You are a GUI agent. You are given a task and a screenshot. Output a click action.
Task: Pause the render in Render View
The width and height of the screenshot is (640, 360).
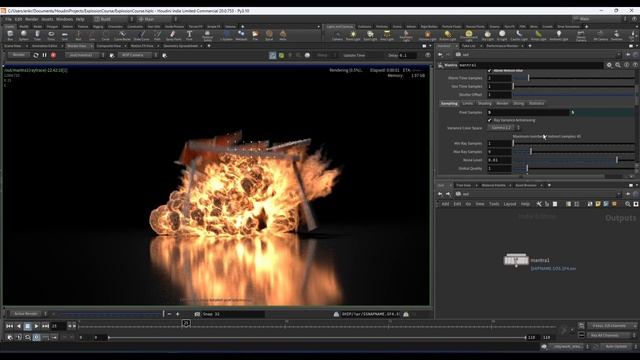44,55
